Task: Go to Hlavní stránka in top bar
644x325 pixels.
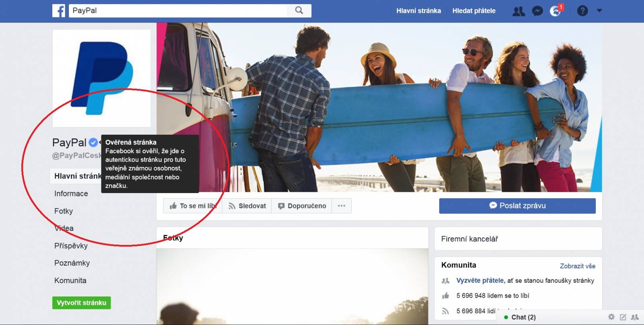Action: 419,11
